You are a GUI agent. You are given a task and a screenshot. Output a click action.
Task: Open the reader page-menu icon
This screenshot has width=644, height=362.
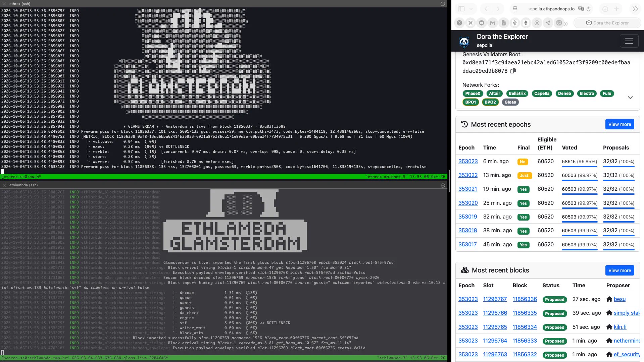click(x=515, y=9)
